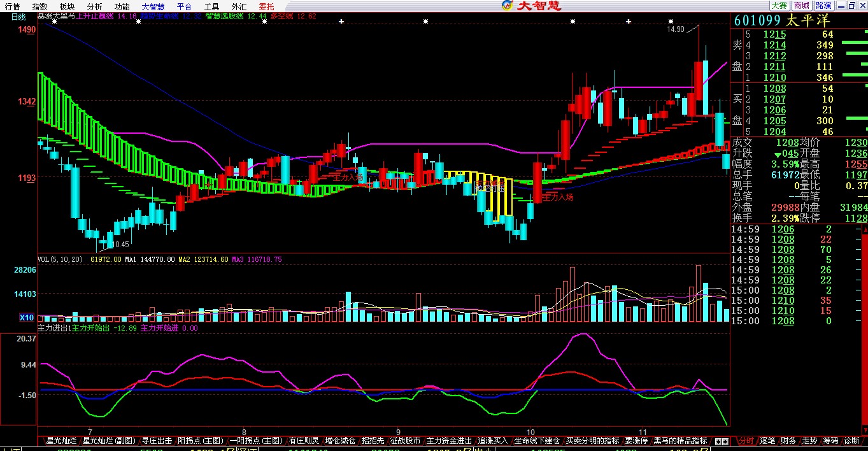Open the 板块 menu

(67, 6)
